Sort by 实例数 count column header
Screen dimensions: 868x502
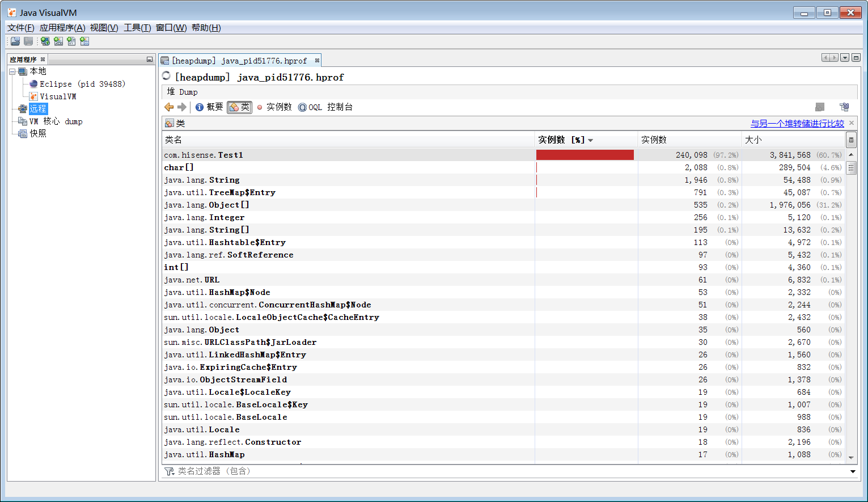point(690,140)
